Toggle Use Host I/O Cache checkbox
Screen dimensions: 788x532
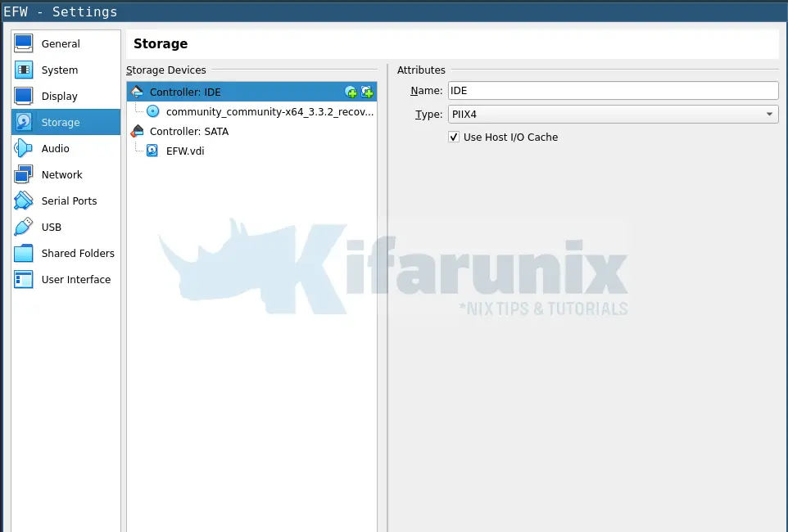(x=454, y=138)
